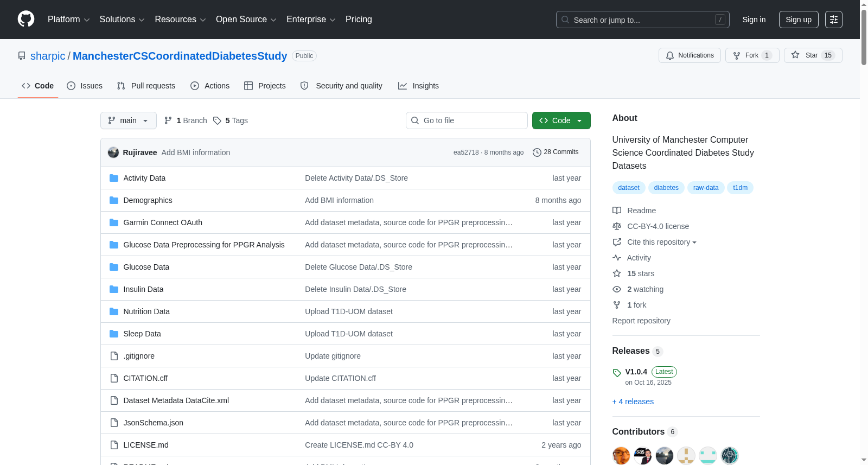Select the diabetes topic tag
Image resolution: width=868 pixels, height=465 pixels.
pyautogui.click(x=666, y=188)
